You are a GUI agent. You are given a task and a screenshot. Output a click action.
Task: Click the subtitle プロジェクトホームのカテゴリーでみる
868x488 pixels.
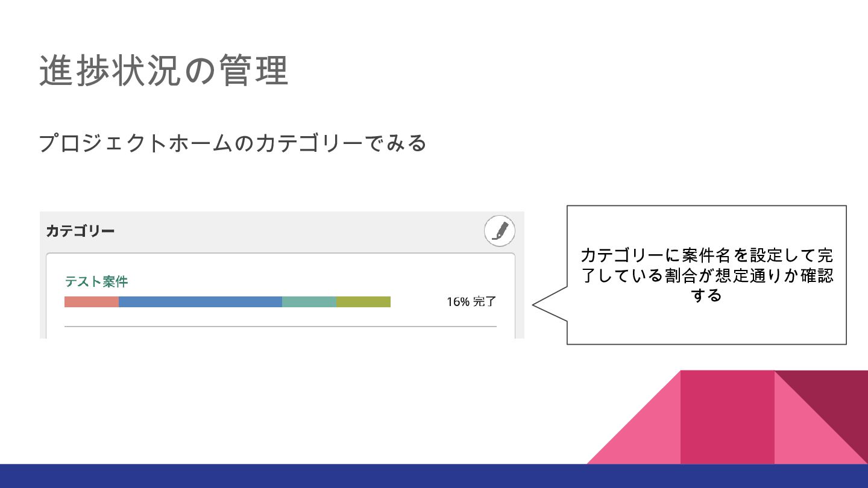pyautogui.click(x=233, y=143)
